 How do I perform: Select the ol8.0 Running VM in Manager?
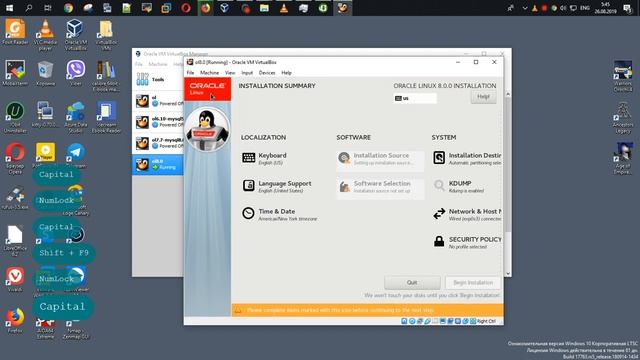click(158, 164)
